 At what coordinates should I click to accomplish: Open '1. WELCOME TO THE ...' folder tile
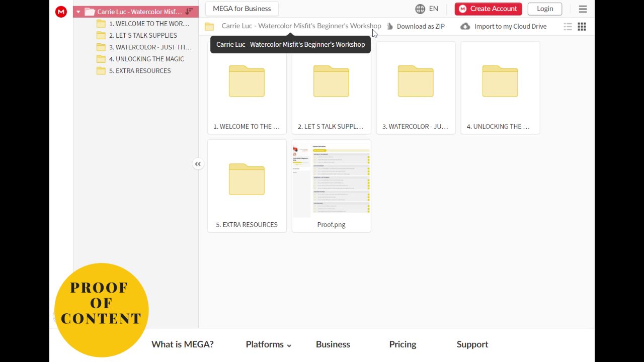(247, 87)
